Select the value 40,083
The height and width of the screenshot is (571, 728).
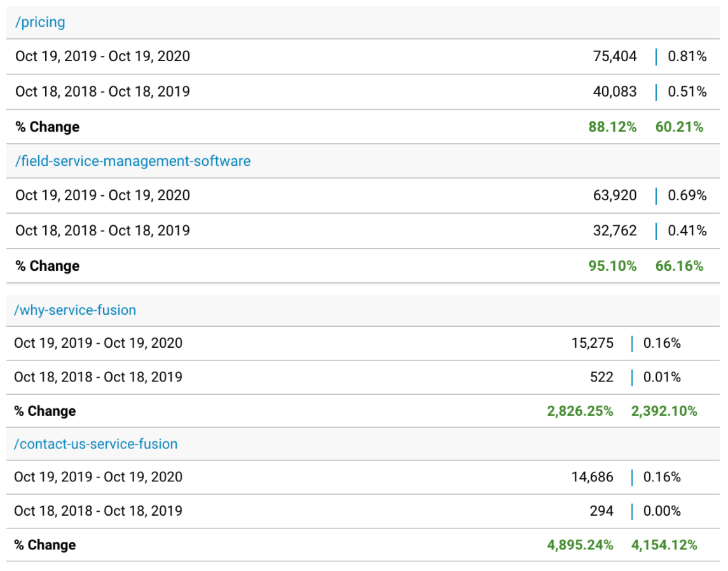615,92
